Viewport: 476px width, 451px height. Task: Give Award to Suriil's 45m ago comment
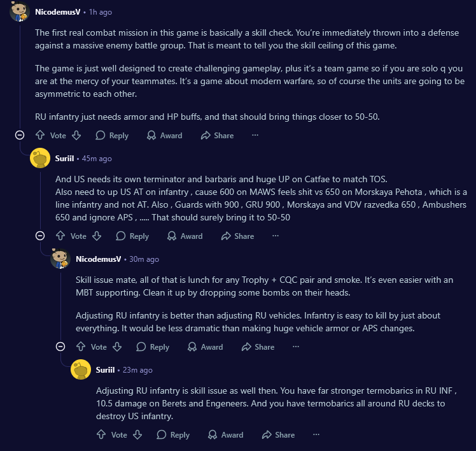tap(185, 236)
